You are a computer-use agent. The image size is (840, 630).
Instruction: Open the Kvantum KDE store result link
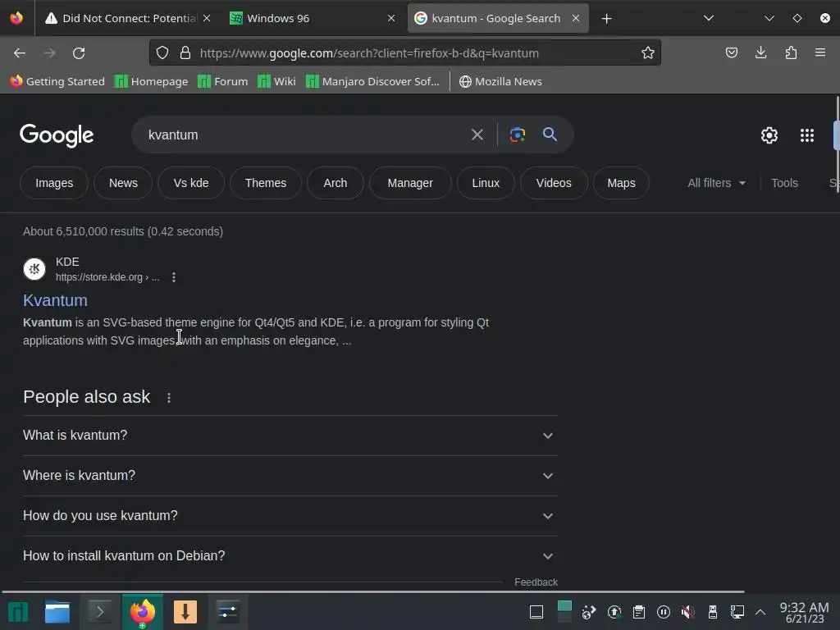tap(55, 300)
